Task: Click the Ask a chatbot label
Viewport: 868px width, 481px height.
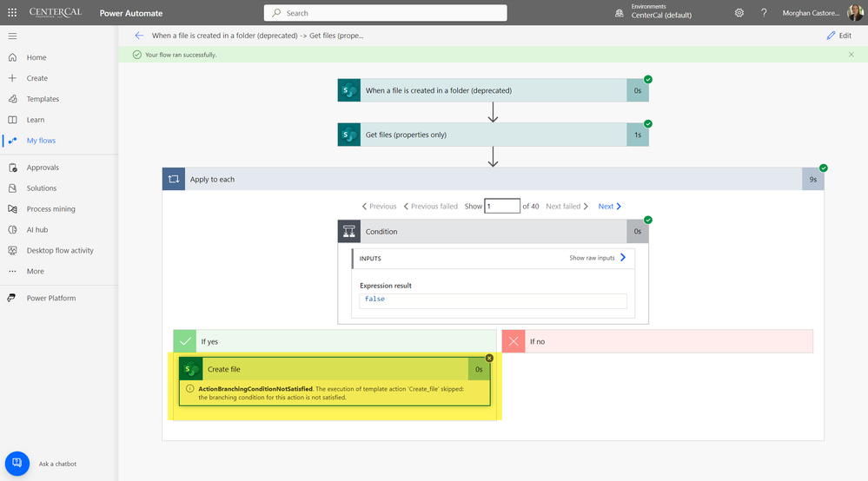Action: pos(57,464)
